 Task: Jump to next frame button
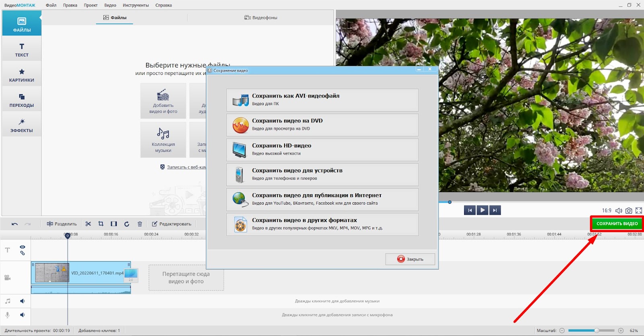coord(495,210)
